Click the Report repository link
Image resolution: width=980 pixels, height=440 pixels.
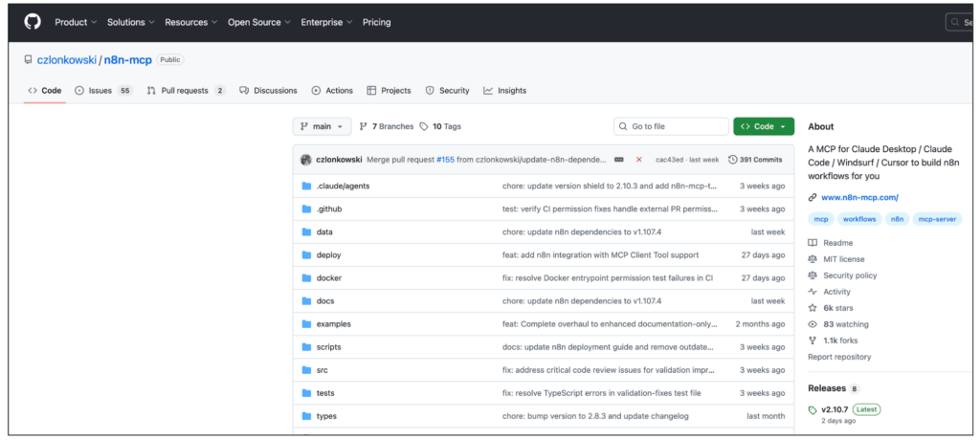coord(839,357)
